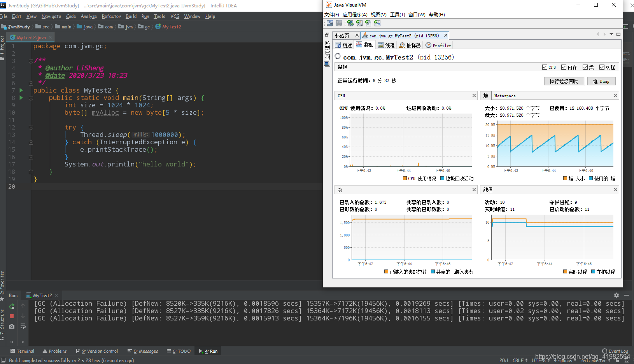Close the CPU chart panel
Screen dimensions: 634x364
(474, 96)
